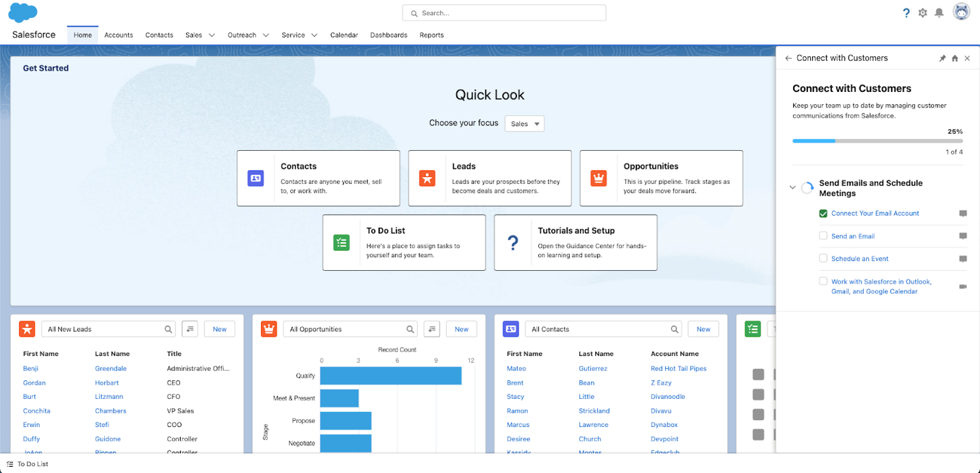Expand the Outreach menu chevron
The width and height of the screenshot is (980, 473).
click(x=266, y=35)
